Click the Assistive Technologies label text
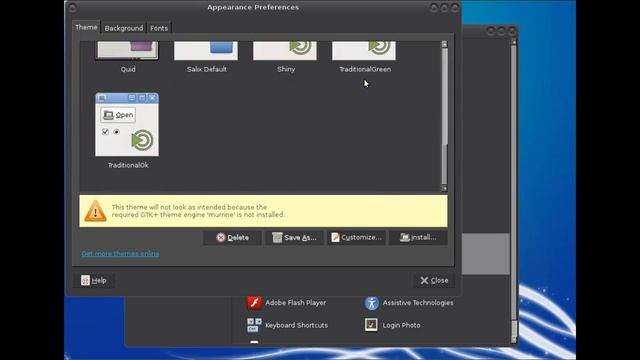The image size is (640, 360). (418, 303)
